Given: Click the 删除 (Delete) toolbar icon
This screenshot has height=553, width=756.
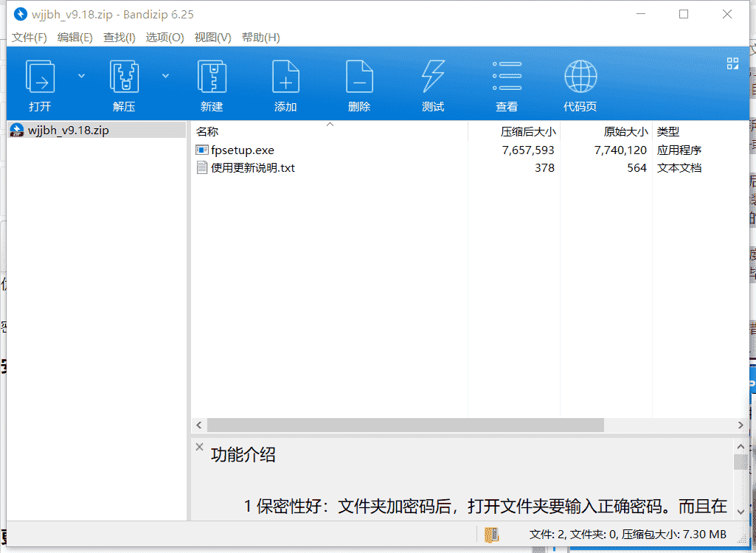Looking at the screenshot, I should (359, 77).
